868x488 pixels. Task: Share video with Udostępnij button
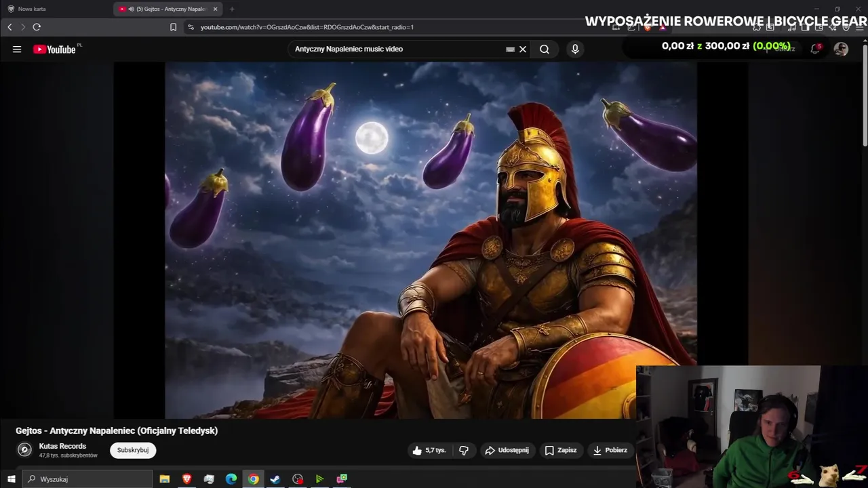[x=507, y=450]
